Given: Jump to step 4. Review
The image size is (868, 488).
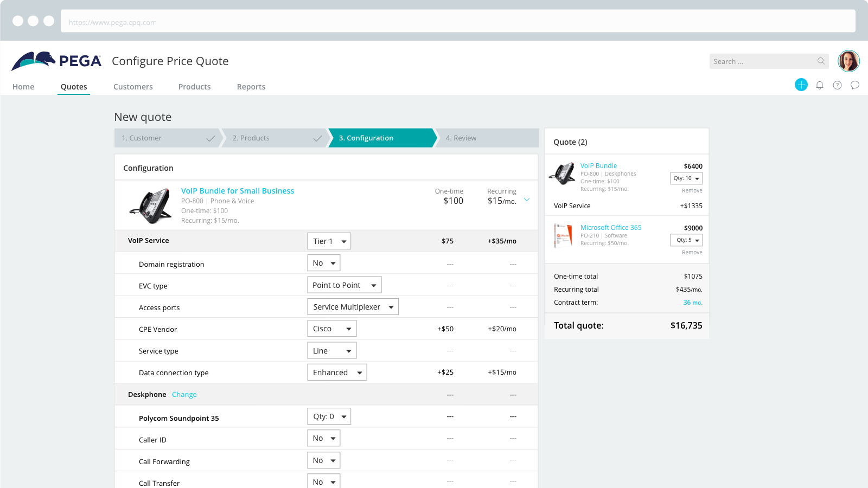Looking at the screenshot, I should tap(487, 138).
